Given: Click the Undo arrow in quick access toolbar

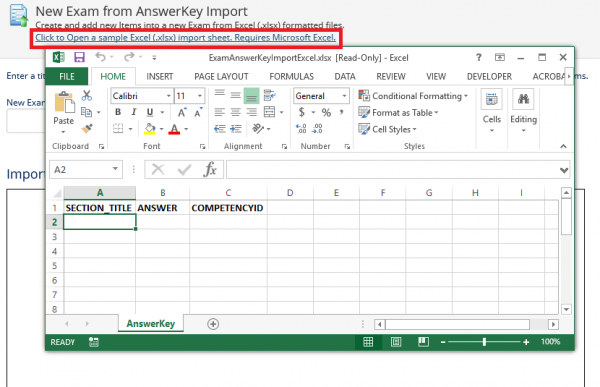Looking at the screenshot, I should tap(101, 57).
